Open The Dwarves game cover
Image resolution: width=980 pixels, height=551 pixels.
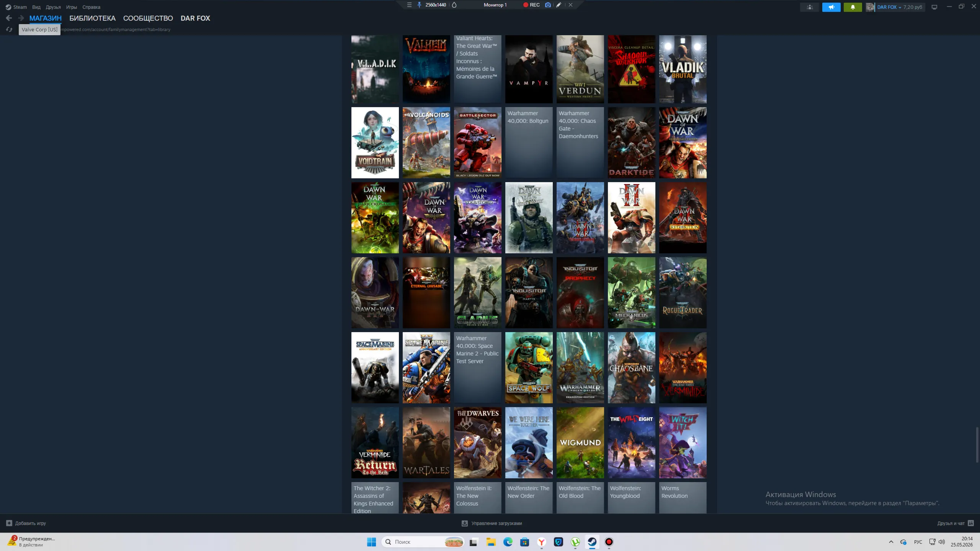click(478, 443)
